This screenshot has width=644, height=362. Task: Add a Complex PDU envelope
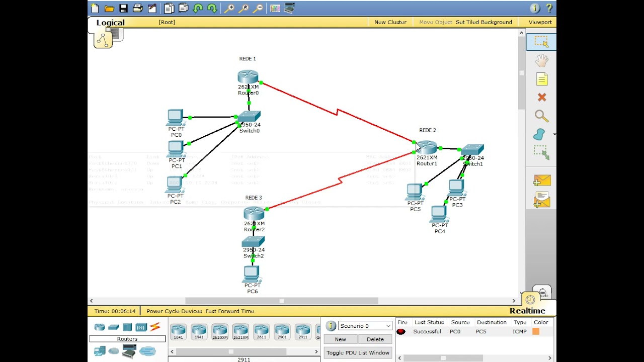coord(541,200)
